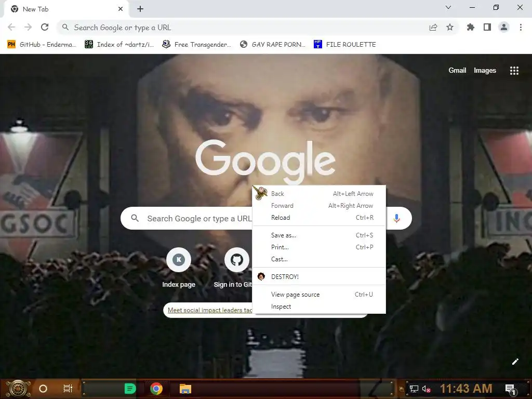Select Cast... in the context menu

coord(319,259)
